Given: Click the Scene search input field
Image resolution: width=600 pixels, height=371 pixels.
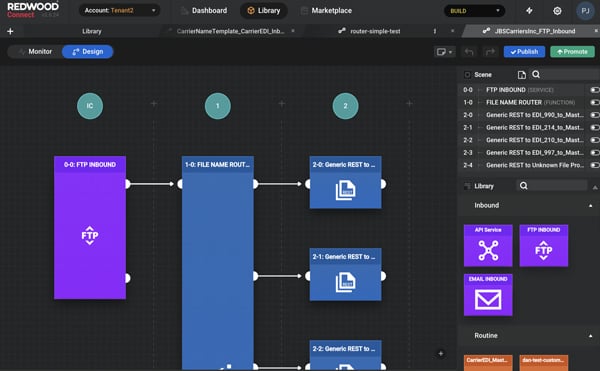Looking at the screenshot, I should 570,75.
